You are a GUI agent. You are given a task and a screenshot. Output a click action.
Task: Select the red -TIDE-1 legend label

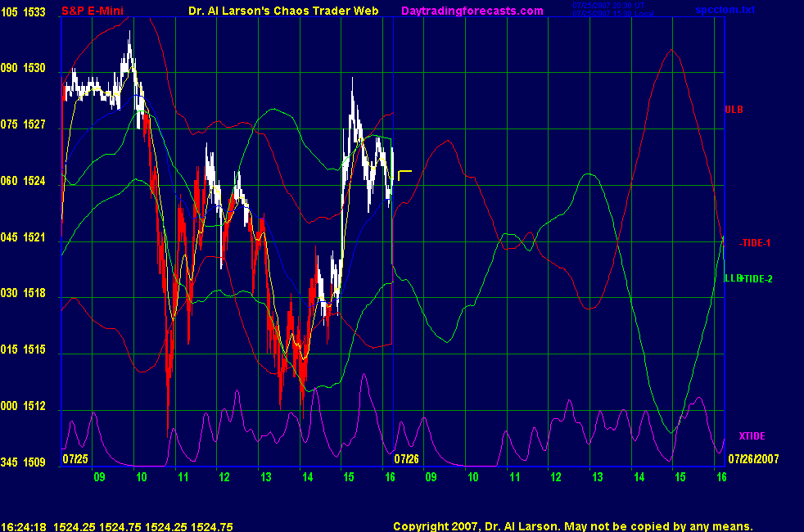755,243
